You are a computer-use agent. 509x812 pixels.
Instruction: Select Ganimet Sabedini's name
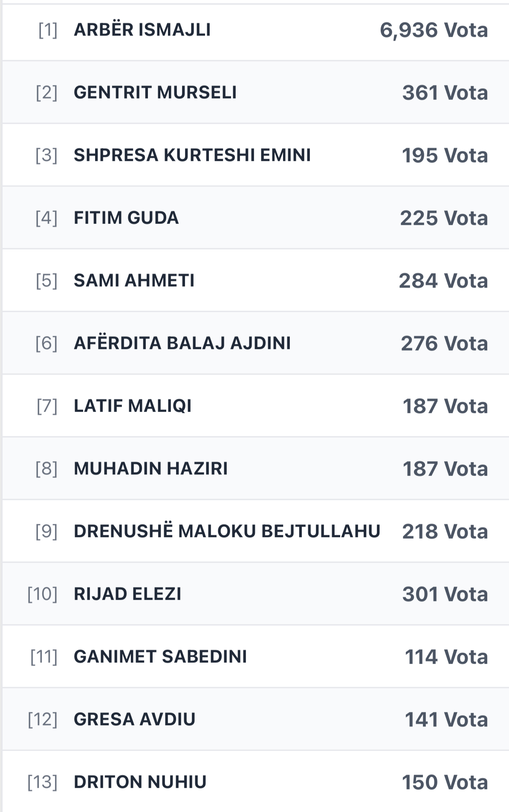point(160,657)
